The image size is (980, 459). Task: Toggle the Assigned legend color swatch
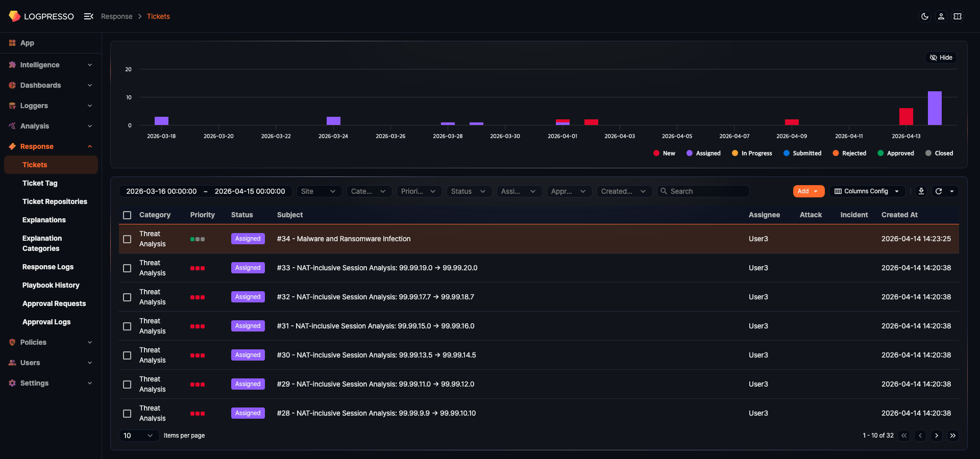point(689,153)
